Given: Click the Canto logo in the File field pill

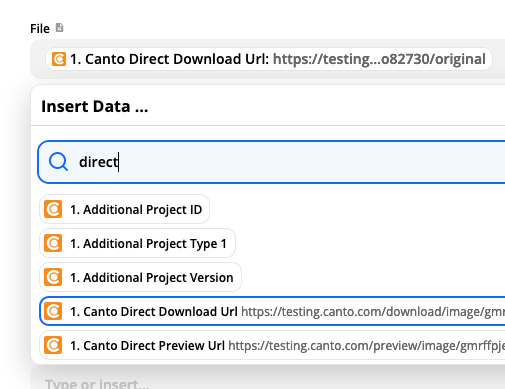Looking at the screenshot, I should point(59,59).
